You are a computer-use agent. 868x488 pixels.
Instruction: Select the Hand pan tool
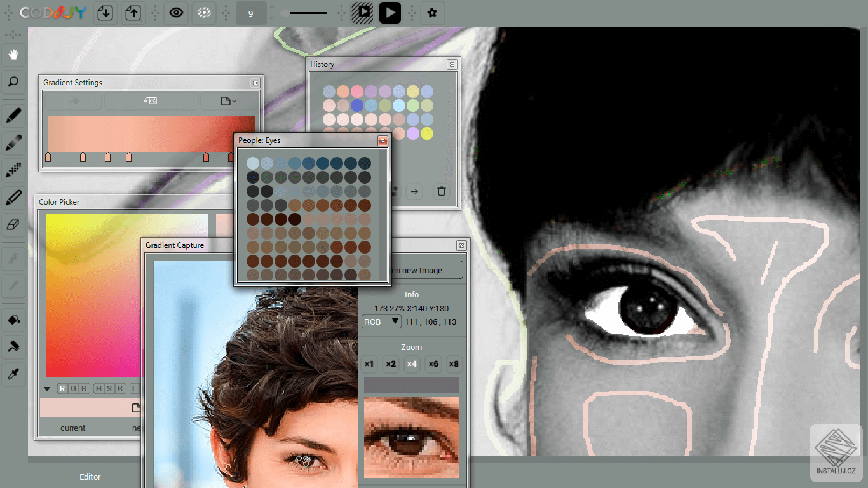click(13, 55)
